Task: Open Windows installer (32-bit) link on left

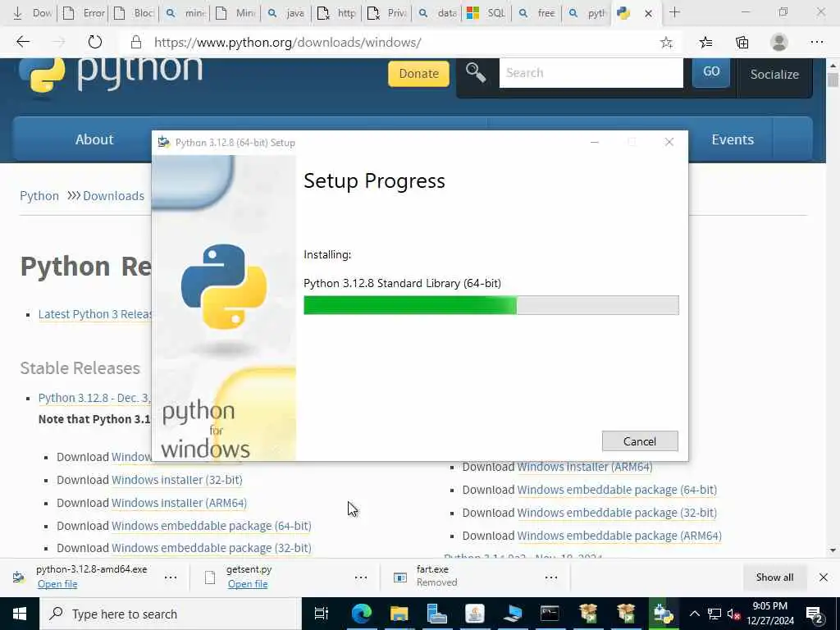Action: pyautogui.click(x=177, y=480)
